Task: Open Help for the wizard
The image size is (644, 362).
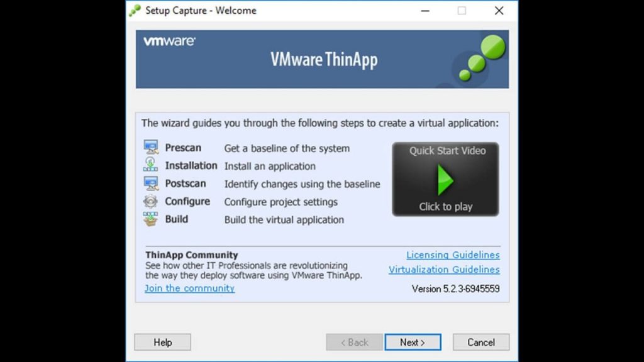Action: (163, 342)
